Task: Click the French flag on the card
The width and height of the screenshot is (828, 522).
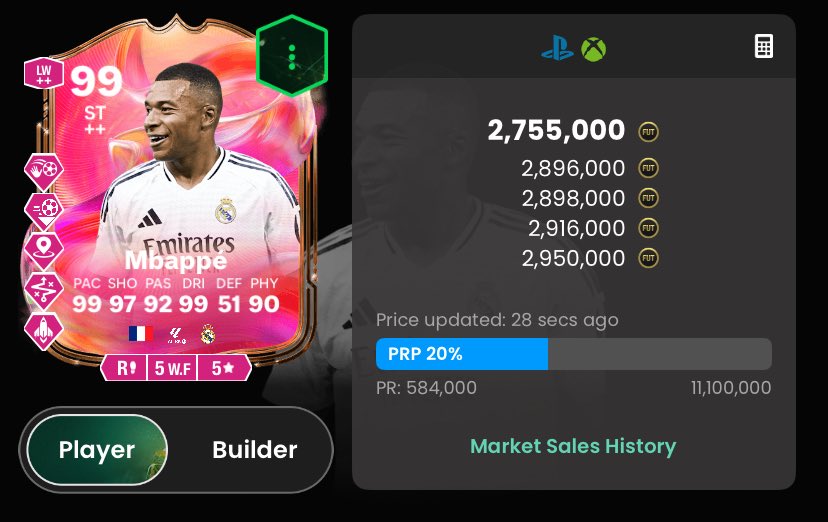Action: pos(141,334)
